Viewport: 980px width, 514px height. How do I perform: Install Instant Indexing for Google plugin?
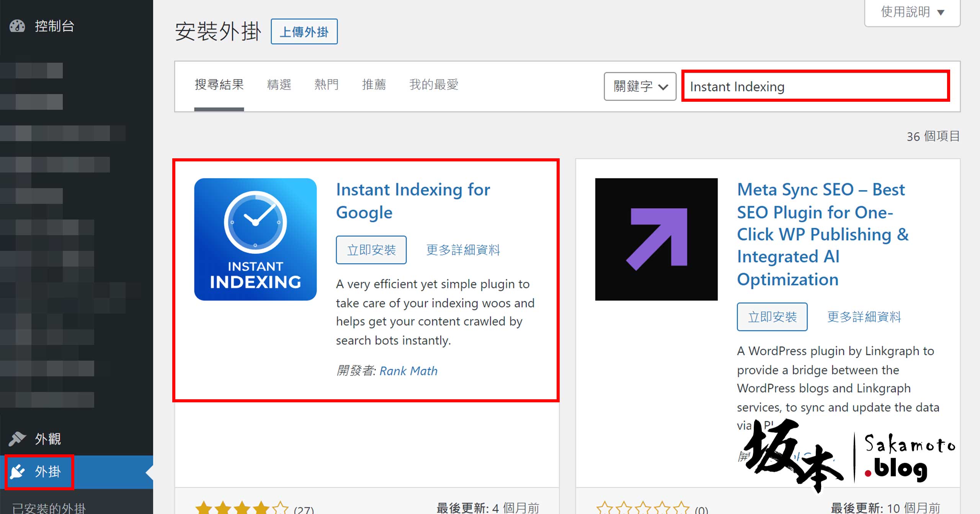[x=371, y=250]
